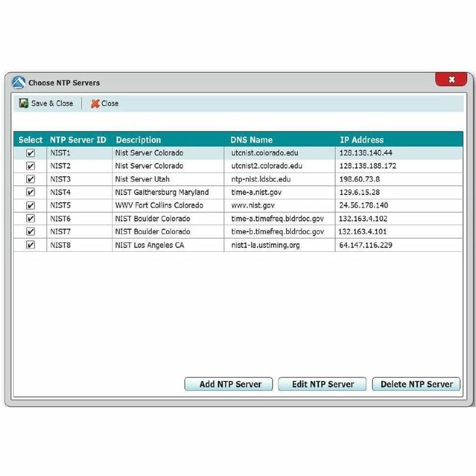Click IP address 129.6.15.28
Viewport: 476px width, 476px height.
[x=359, y=192]
